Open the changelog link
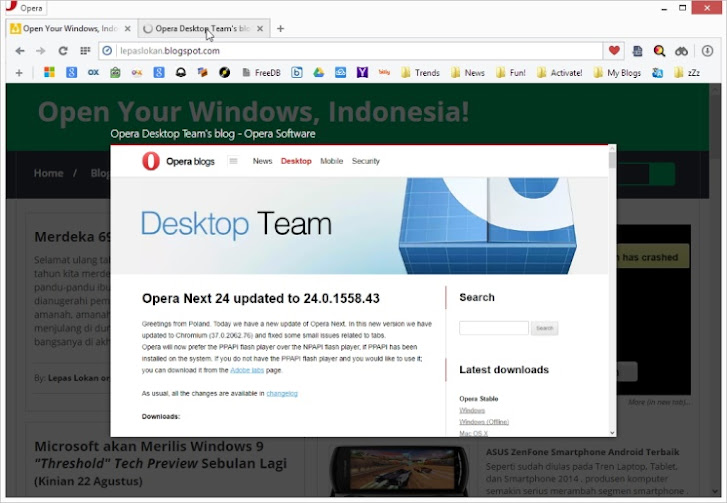Image resolution: width=727 pixels, height=503 pixels. pyautogui.click(x=282, y=393)
